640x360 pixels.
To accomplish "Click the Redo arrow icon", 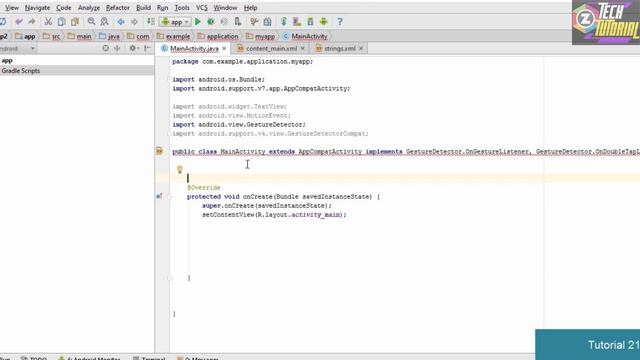I will (31, 22).
